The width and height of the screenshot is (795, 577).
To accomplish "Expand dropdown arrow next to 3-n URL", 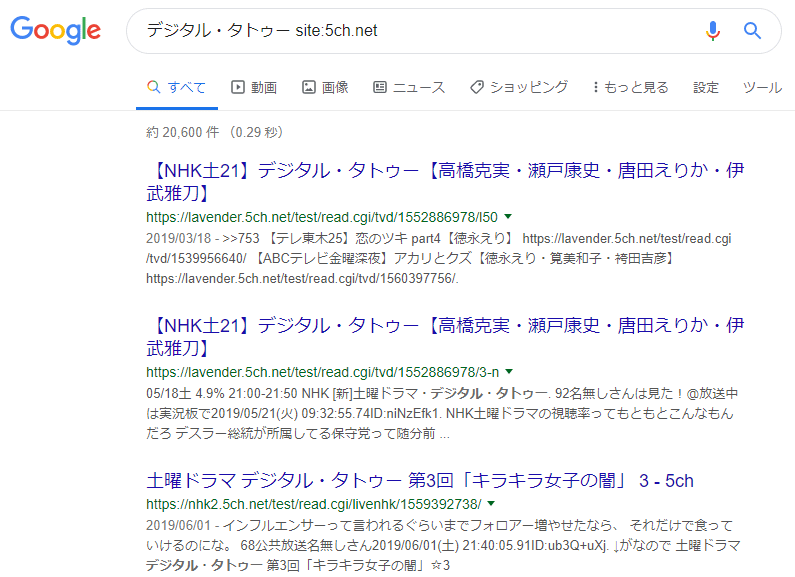I will 510,372.
